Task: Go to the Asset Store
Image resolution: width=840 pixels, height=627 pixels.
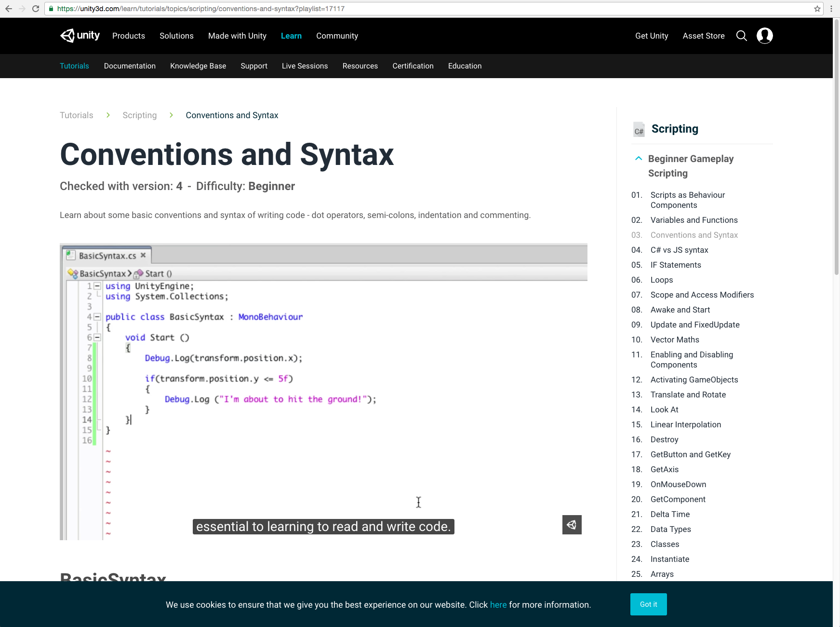Action: coord(704,36)
